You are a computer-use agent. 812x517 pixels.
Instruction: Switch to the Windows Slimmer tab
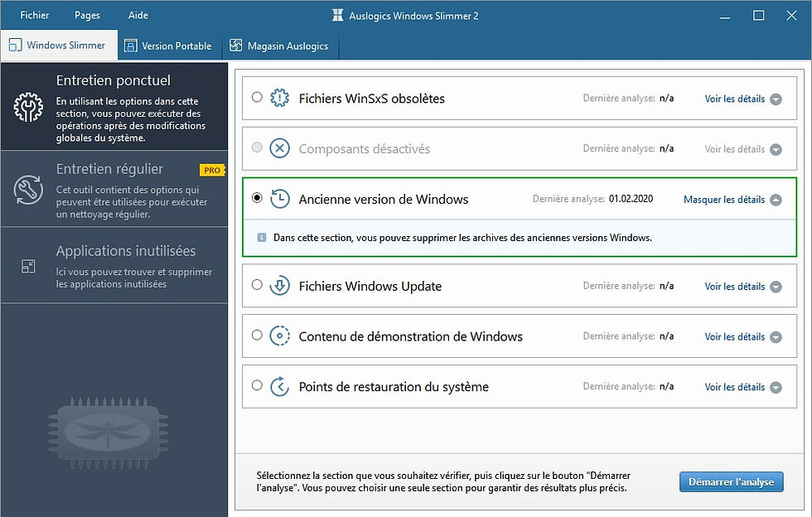[59, 45]
